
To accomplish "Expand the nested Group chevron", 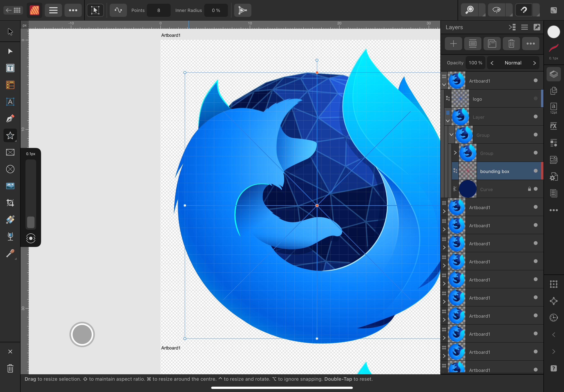I will click(x=455, y=153).
